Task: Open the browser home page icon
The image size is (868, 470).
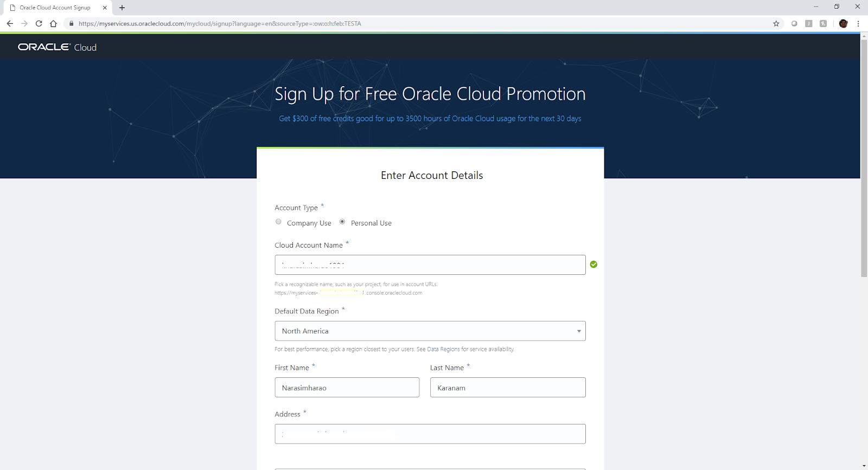Action: coord(53,23)
